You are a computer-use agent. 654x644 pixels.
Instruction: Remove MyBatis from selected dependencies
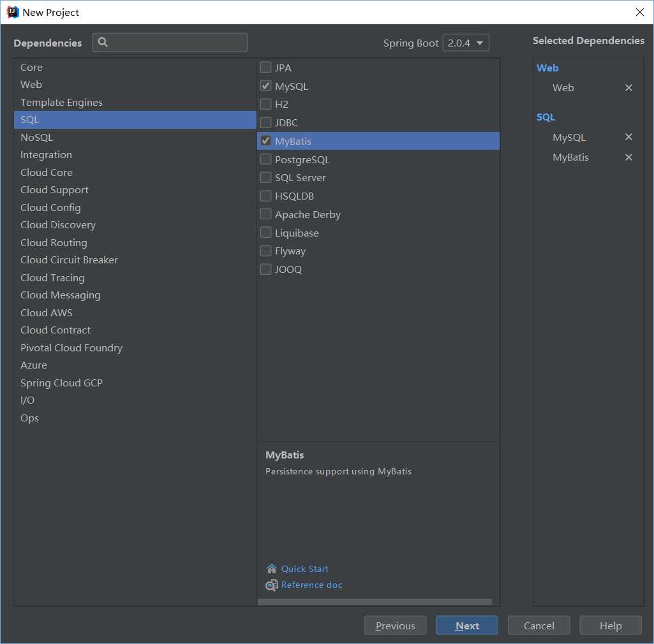tap(628, 157)
